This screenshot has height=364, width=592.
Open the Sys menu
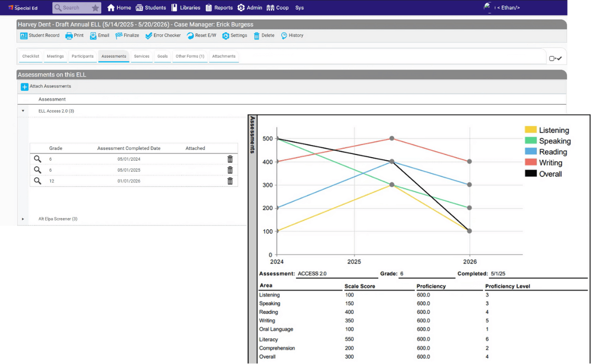(299, 8)
